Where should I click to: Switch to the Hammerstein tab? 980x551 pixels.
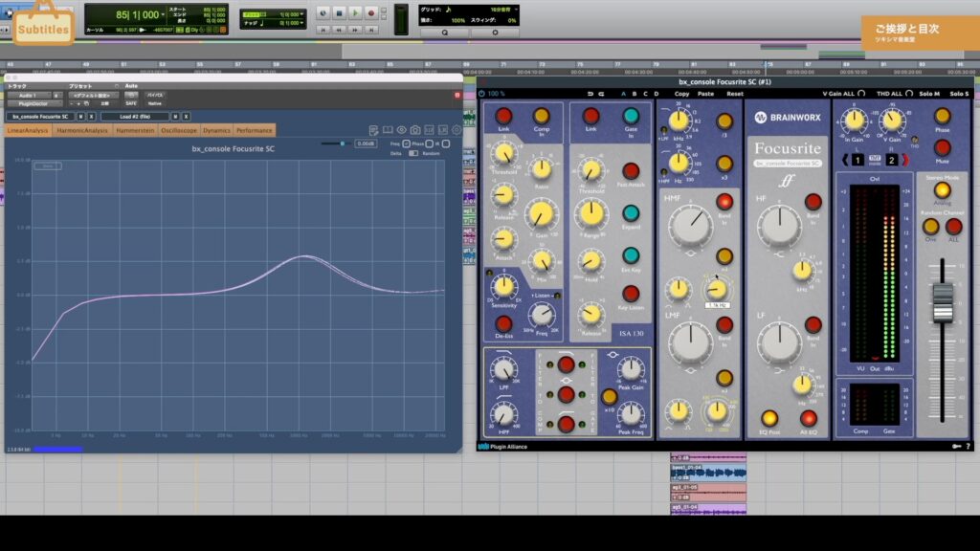click(135, 130)
